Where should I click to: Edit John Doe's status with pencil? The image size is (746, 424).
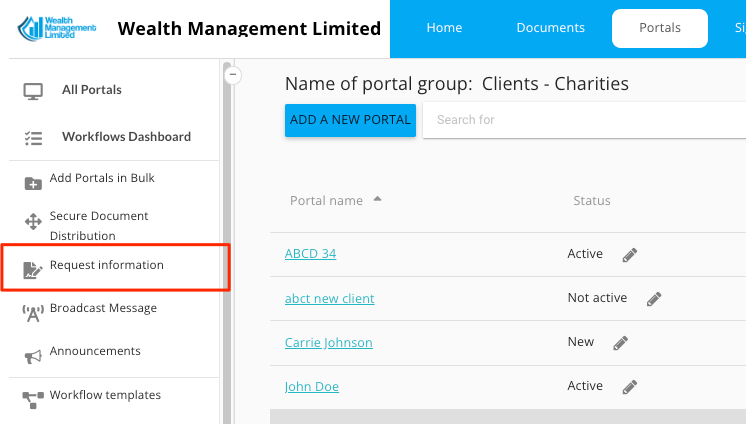click(x=629, y=387)
